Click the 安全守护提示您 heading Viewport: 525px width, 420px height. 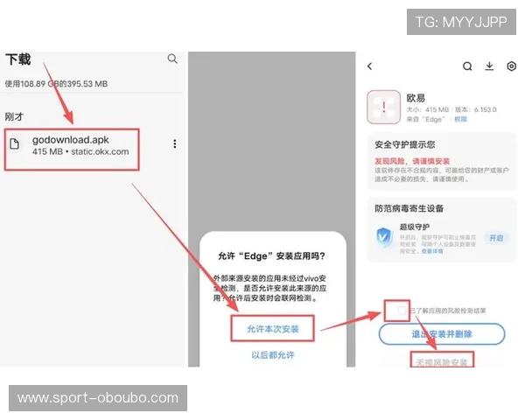(405, 144)
